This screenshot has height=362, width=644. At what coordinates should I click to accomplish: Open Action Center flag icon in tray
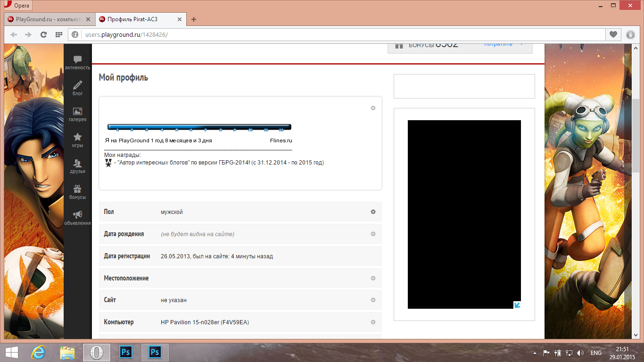pyautogui.click(x=547, y=353)
